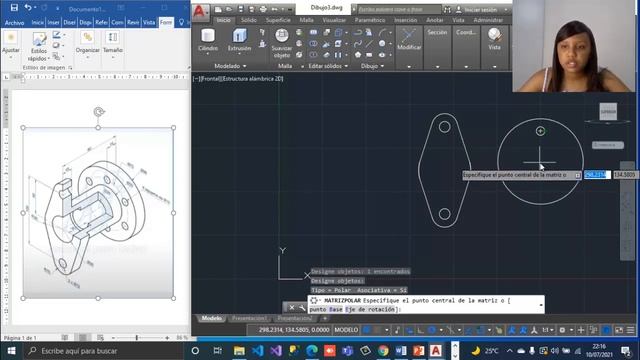Screen dimensions: 640x360
Task: Open the annotation scale 1:1 dropdown
Action: click(x=548, y=330)
